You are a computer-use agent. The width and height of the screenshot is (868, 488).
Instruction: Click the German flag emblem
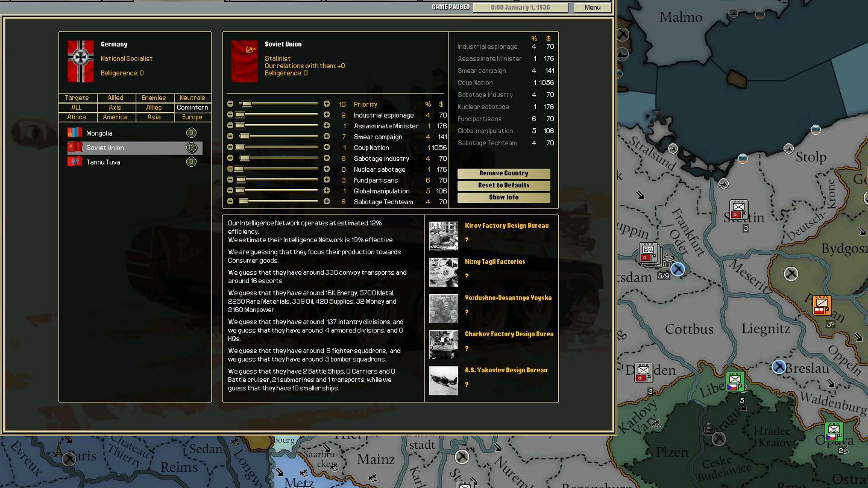[x=80, y=61]
